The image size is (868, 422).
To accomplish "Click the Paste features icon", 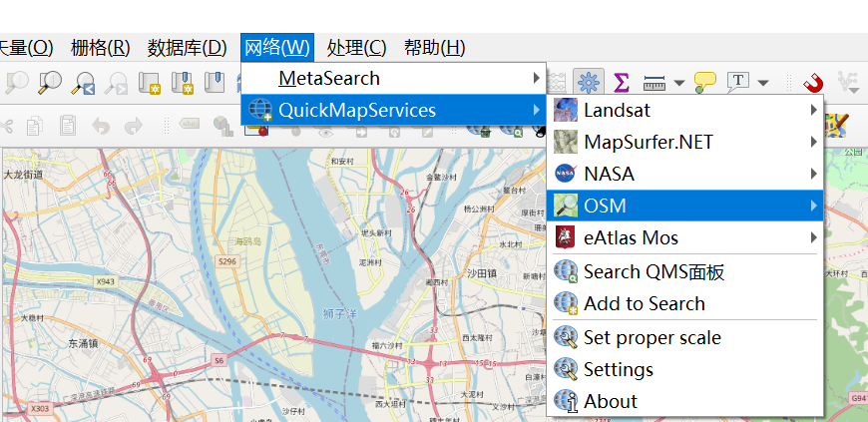I will [68, 126].
